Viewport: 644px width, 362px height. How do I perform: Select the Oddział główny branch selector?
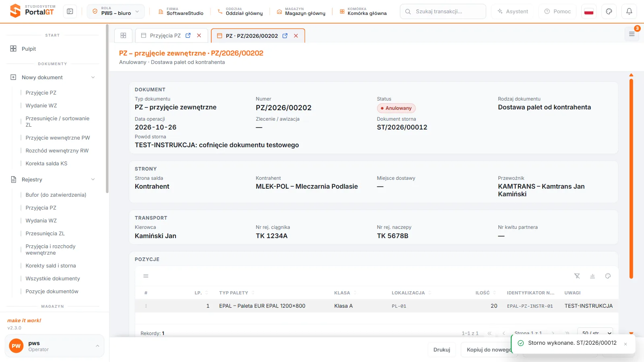[x=240, y=12]
